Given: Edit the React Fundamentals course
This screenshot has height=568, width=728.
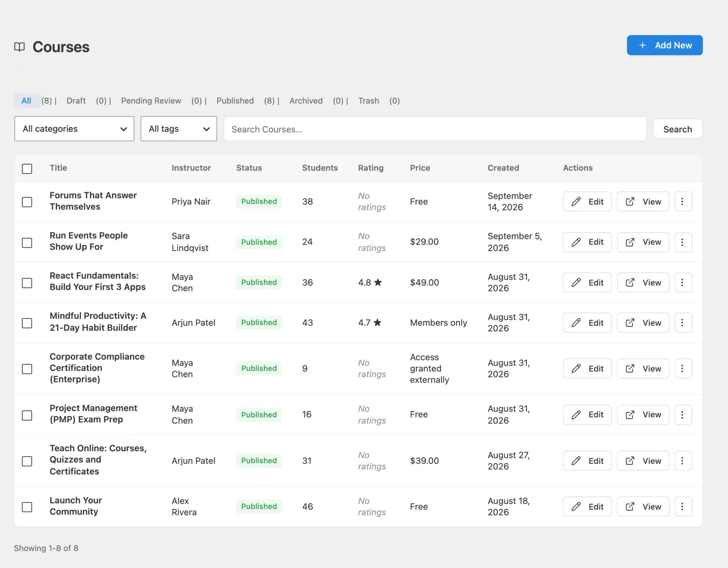Looking at the screenshot, I should point(587,282).
